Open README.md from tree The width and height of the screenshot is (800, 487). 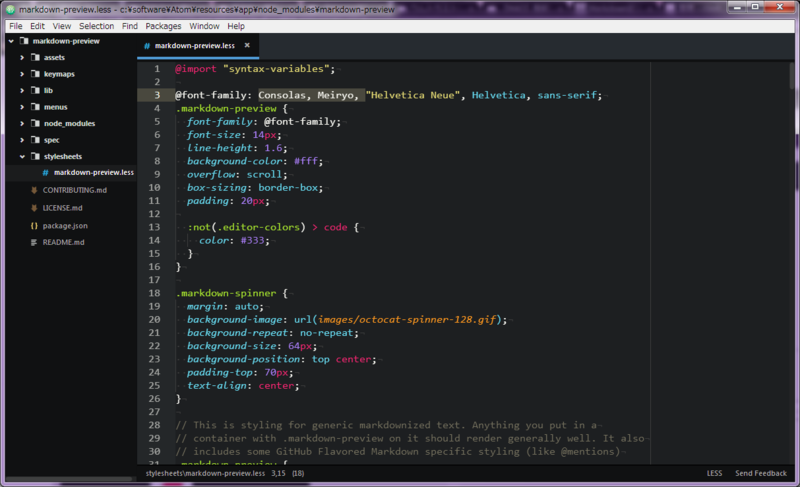pyautogui.click(x=63, y=242)
